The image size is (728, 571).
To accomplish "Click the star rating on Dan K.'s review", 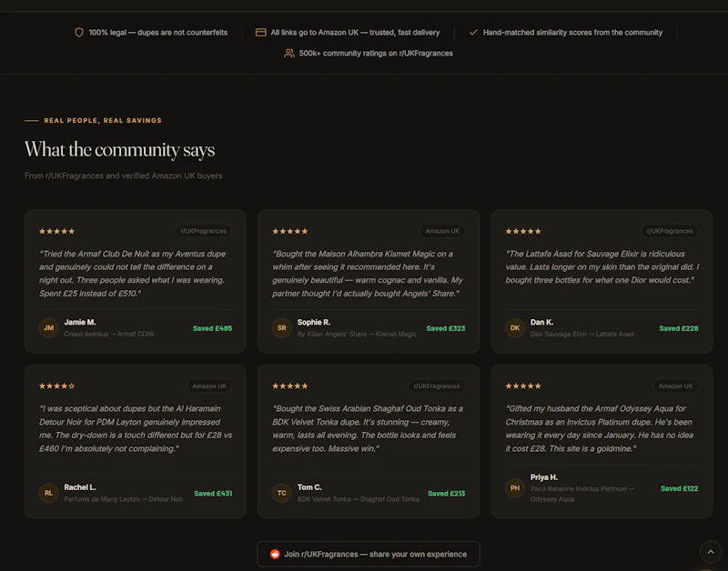I will (523, 231).
